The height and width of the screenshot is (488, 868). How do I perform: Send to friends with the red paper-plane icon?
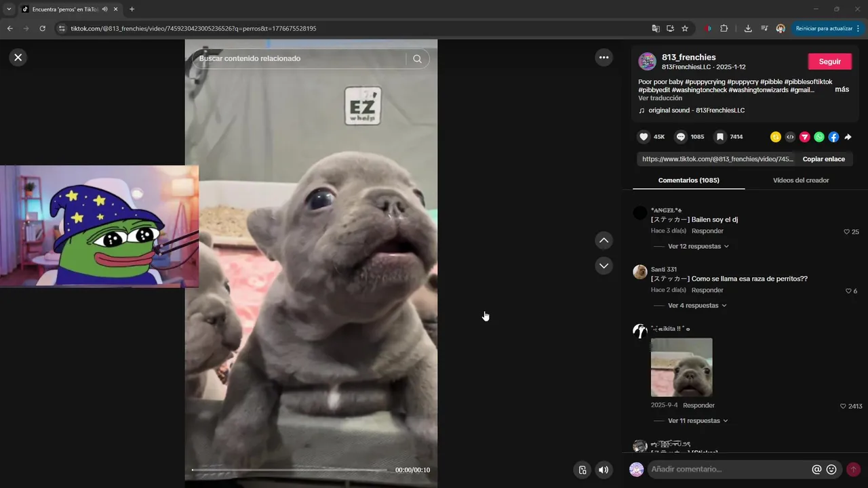(x=805, y=137)
